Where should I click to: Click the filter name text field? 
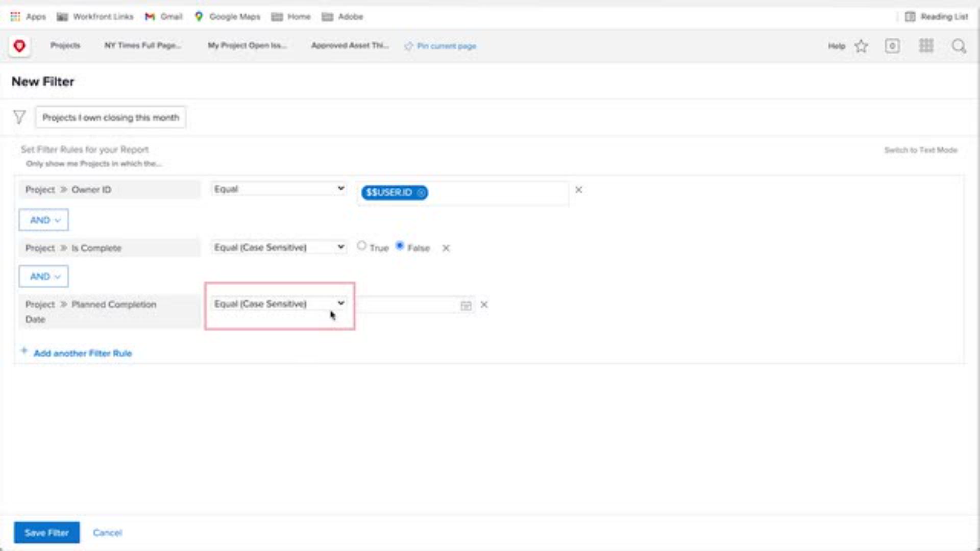(110, 118)
